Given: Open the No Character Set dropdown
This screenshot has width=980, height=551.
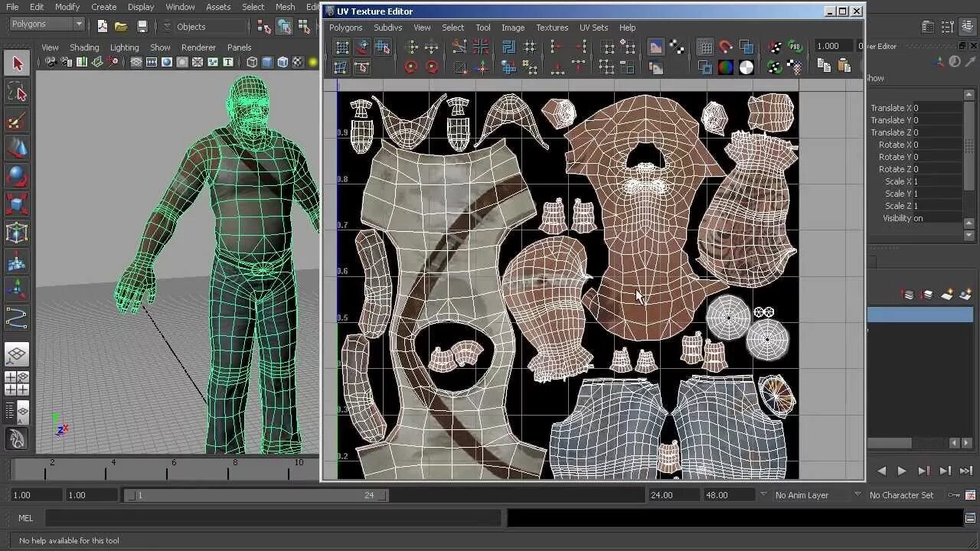Looking at the screenshot, I should (x=901, y=495).
